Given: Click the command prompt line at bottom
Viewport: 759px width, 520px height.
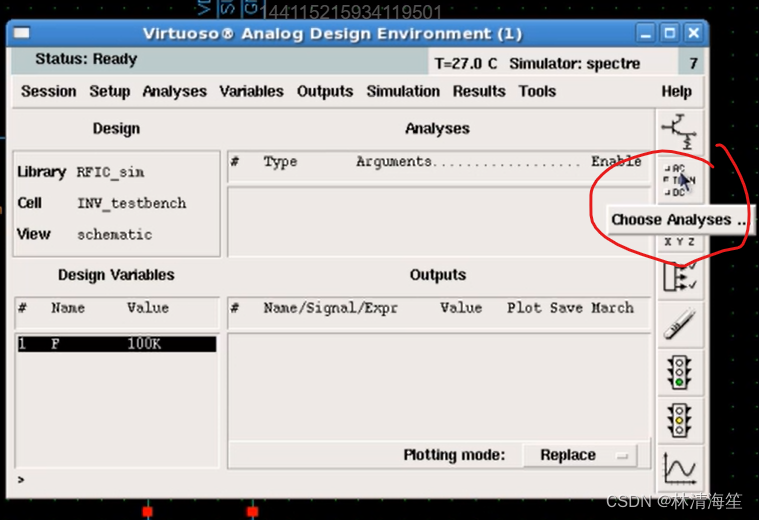Looking at the screenshot, I should pos(334,480).
